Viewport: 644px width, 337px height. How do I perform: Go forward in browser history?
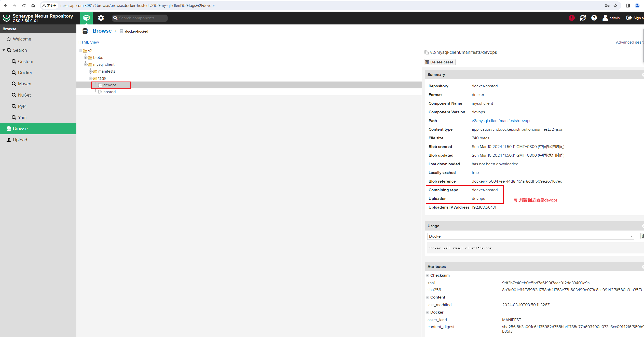point(15,5)
